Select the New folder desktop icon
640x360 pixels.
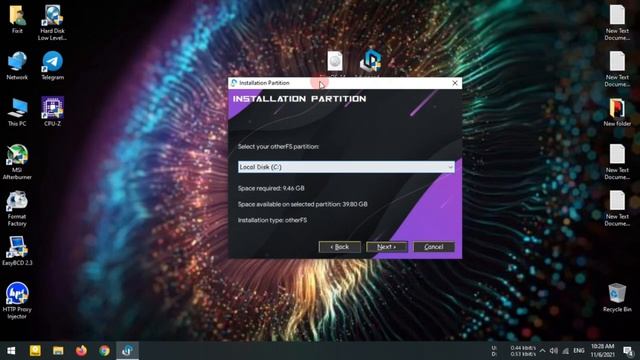point(617,112)
